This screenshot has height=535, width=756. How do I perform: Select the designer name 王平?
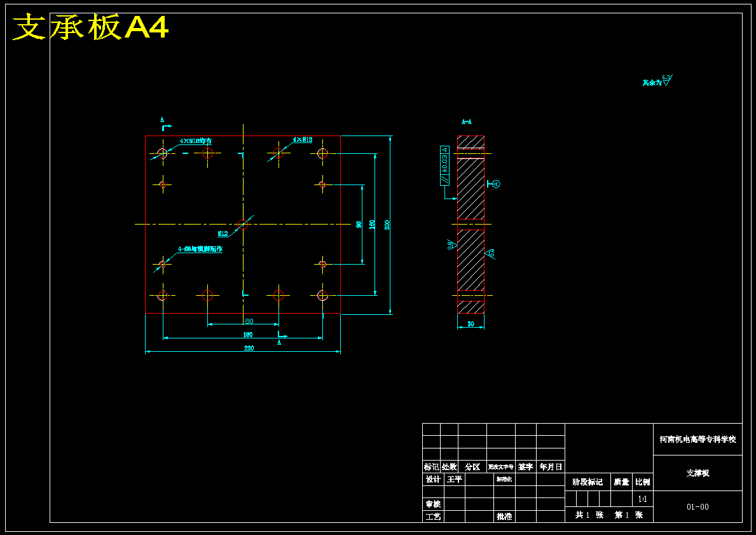pyautogui.click(x=454, y=480)
